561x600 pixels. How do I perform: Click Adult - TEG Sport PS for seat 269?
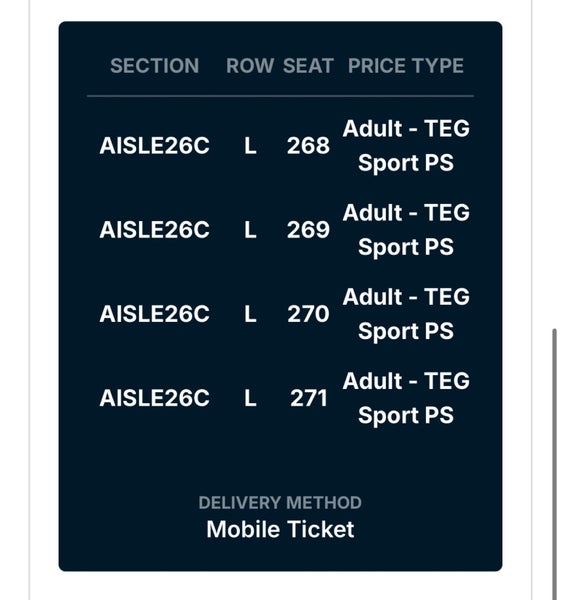406,230
